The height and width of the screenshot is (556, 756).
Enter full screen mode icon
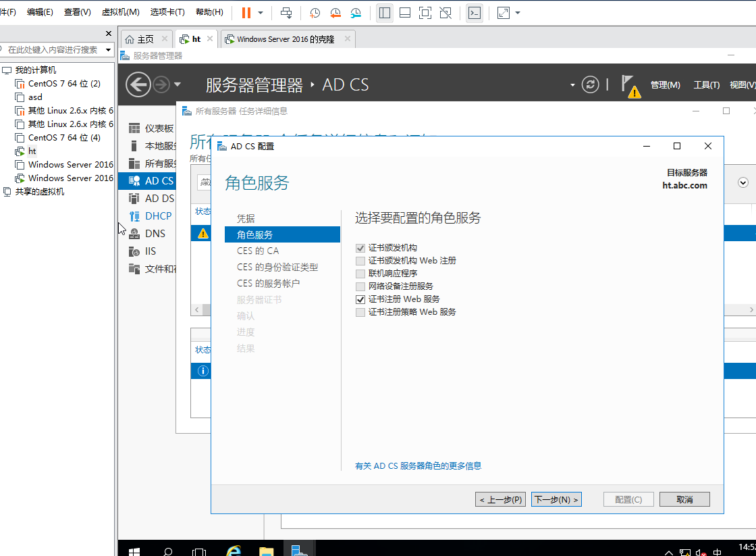point(425,13)
